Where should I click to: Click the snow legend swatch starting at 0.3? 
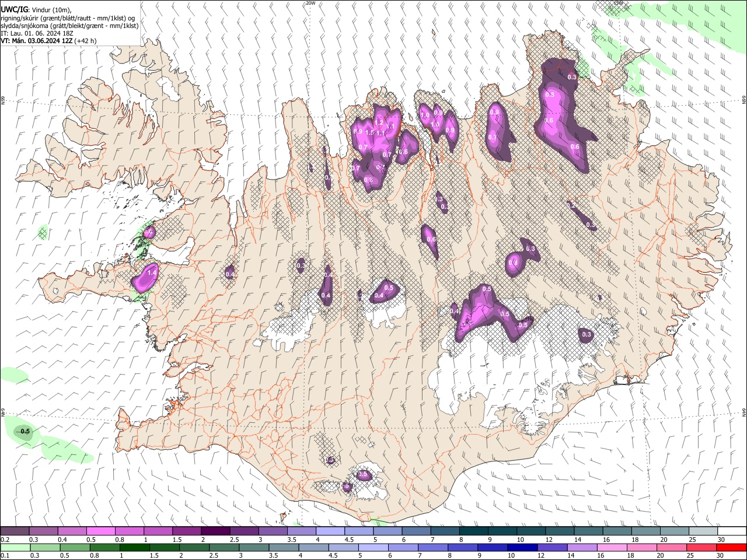tap(43, 531)
